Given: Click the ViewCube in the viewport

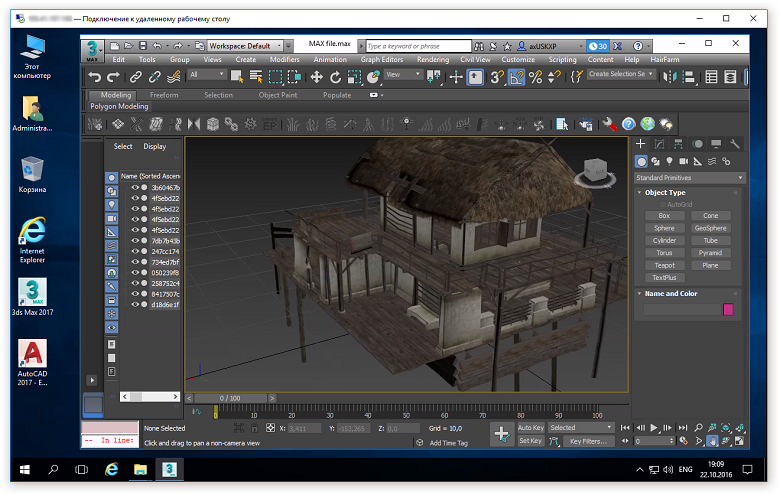Looking at the screenshot, I should pos(594,170).
